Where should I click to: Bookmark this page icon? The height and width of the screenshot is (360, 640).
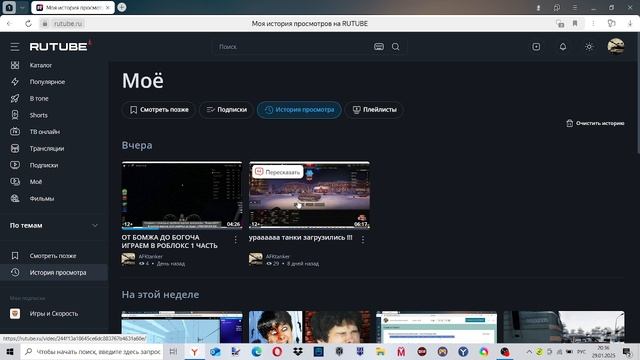[x=575, y=24]
